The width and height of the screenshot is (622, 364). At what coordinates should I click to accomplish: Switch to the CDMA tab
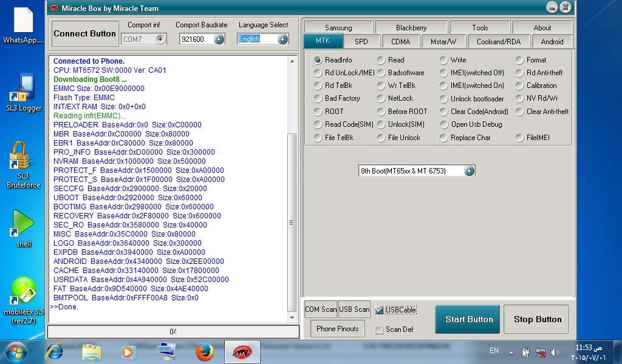(401, 42)
